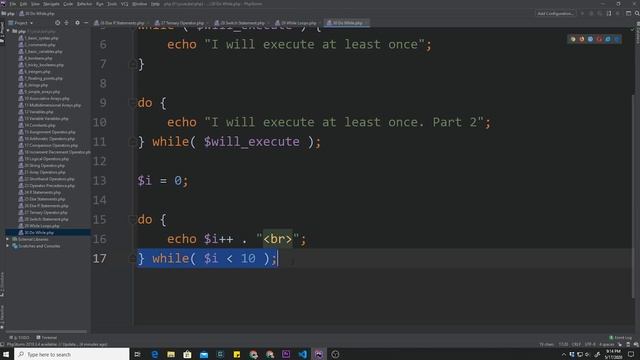Click the expand/collapse all icon in Project panel
640x360 pixels.
(67, 23)
